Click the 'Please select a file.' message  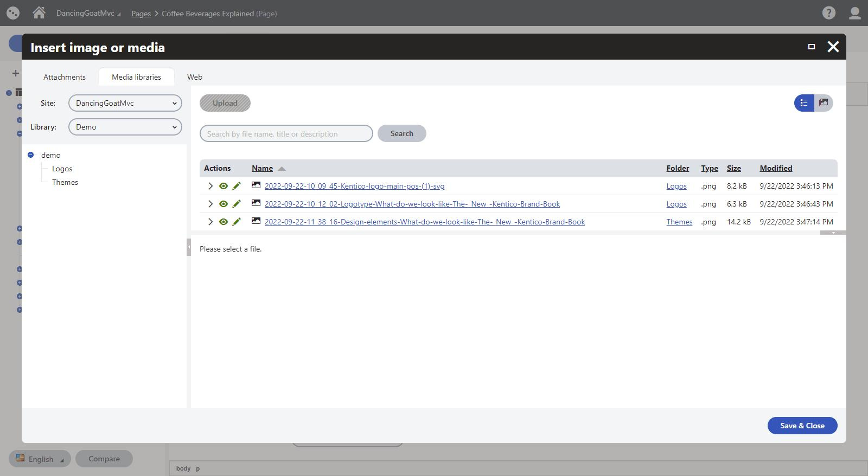coord(231,249)
